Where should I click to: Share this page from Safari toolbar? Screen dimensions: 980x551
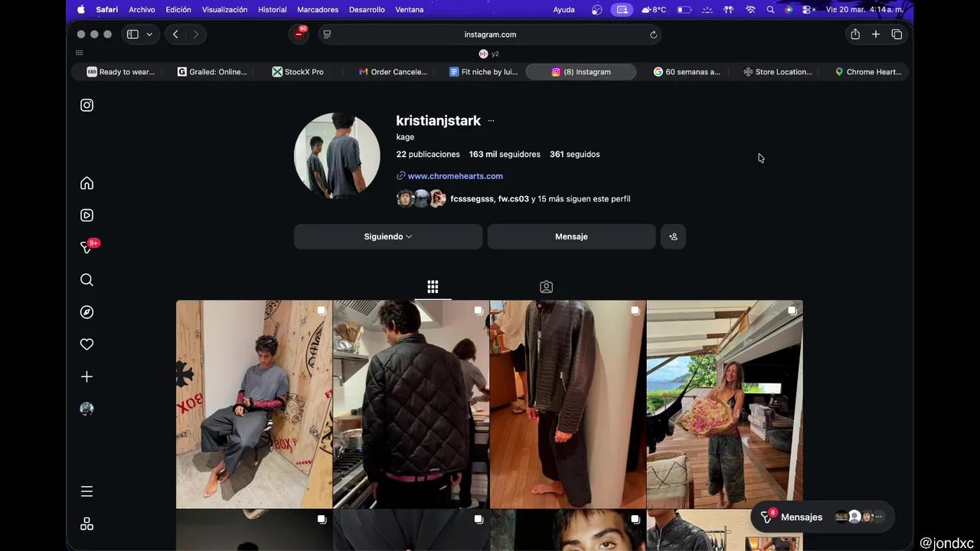(x=855, y=34)
